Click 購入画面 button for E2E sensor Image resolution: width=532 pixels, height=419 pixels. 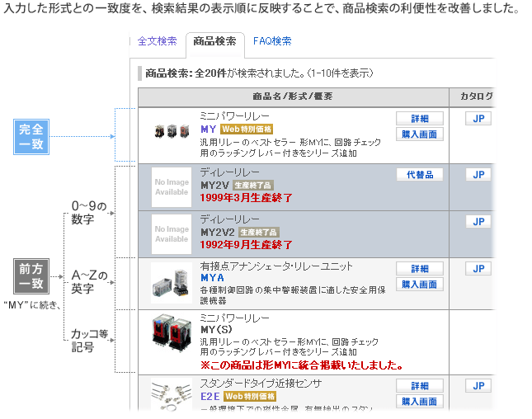pos(420,402)
